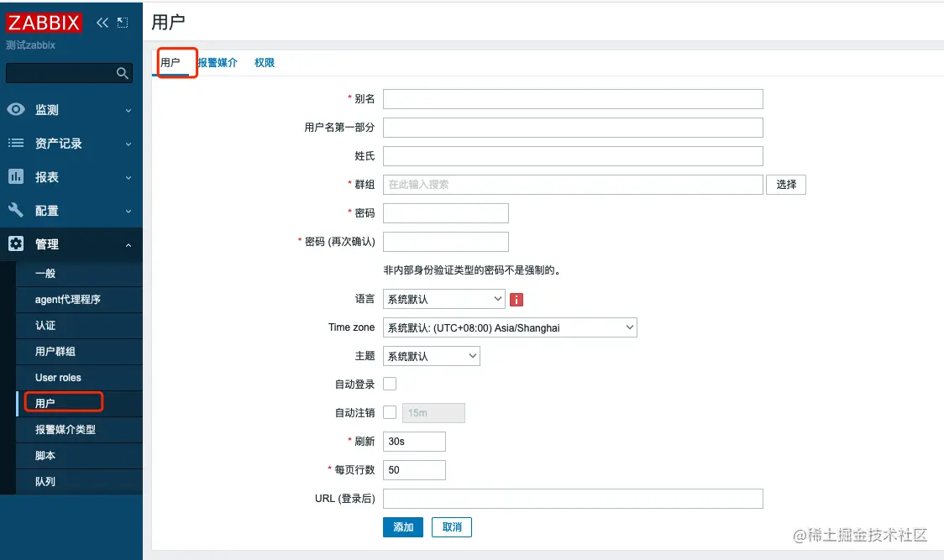
Task: Click the sidebar search box
Action: (x=69, y=73)
